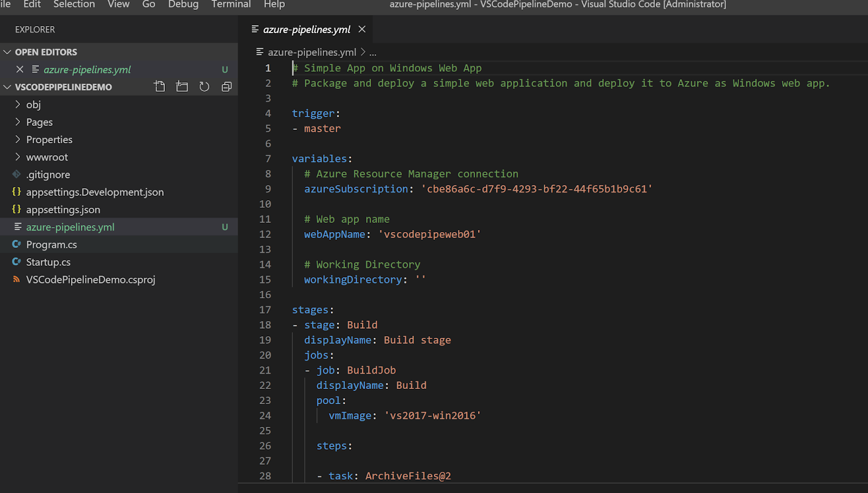Open VSCodePipelineDemo.csproj from the explorer
Screen dimensions: 868x493
(x=90, y=279)
